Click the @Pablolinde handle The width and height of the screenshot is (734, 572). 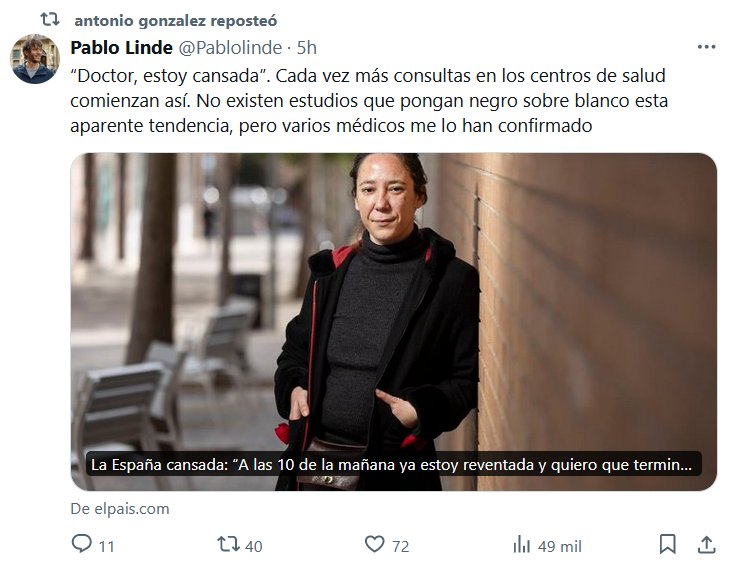coord(230,48)
